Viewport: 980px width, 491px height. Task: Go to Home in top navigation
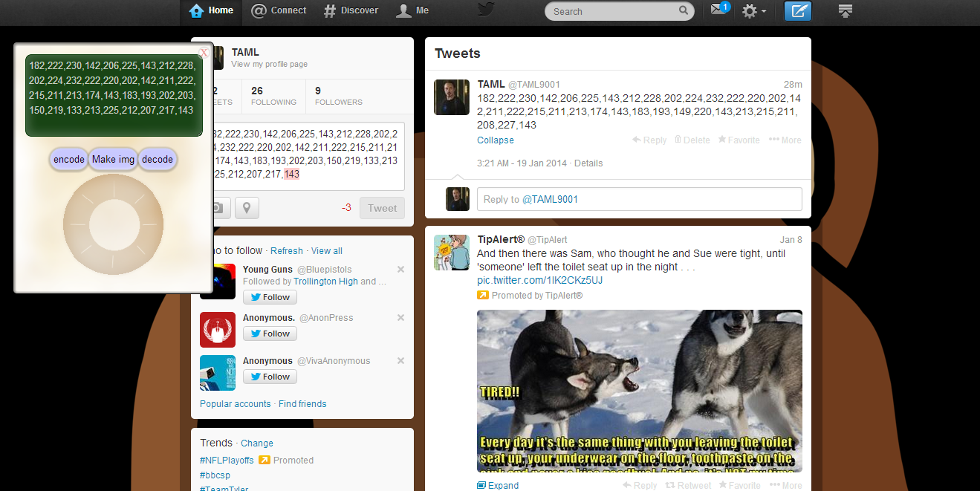212,10
